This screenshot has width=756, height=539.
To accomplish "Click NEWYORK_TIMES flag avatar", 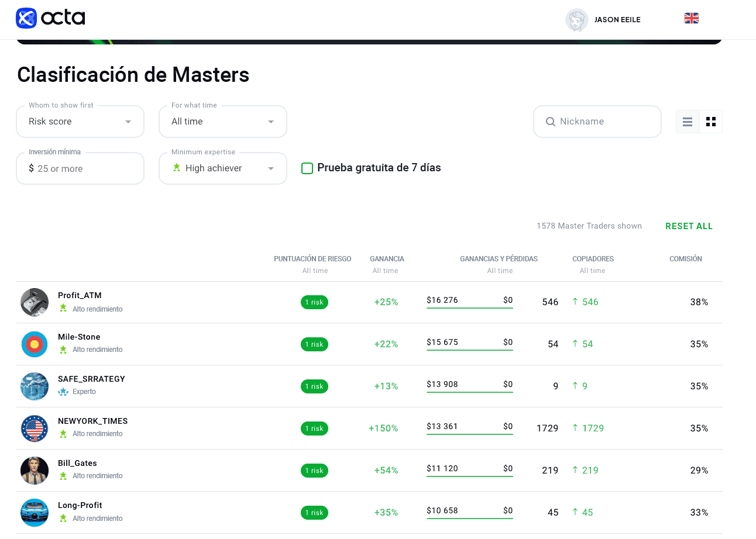I will [35, 429].
